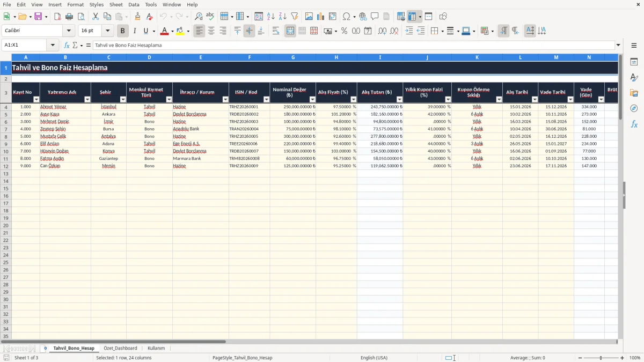This screenshot has width=644, height=362.
Task: Apply the yellow background highlight color
Action: [180, 31]
